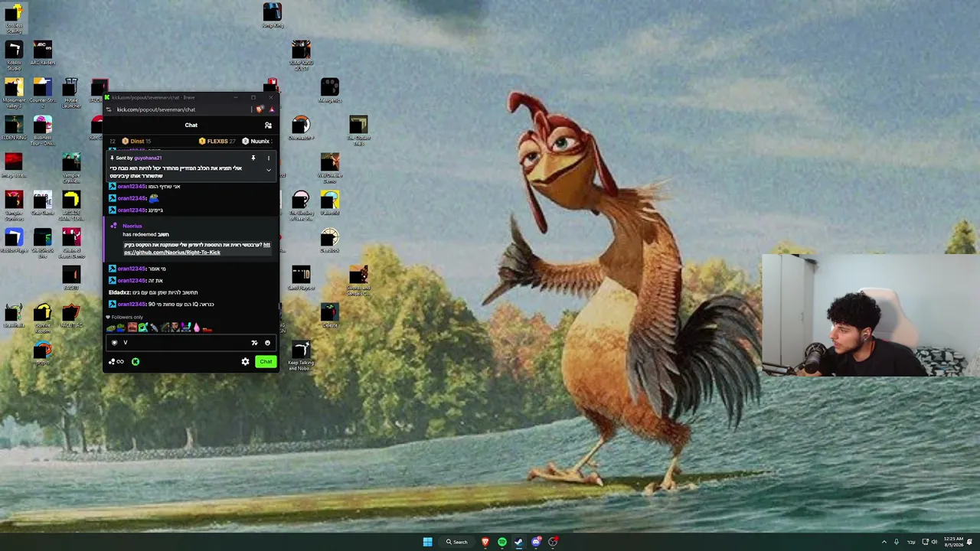Click the Chat header title
The height and width of the screenshot is (551, 980).
tap(191, 126)
